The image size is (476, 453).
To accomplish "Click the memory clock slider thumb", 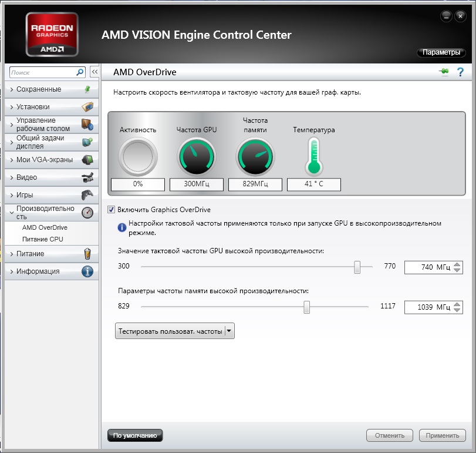I will pyautogui.click(x=306, y=307).
